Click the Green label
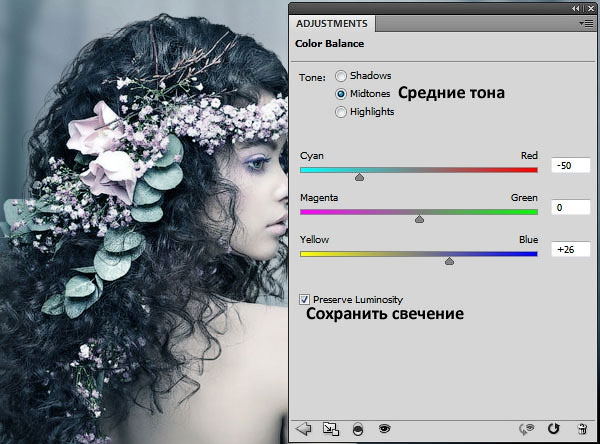600x444 pixels. tap(524, 198)
